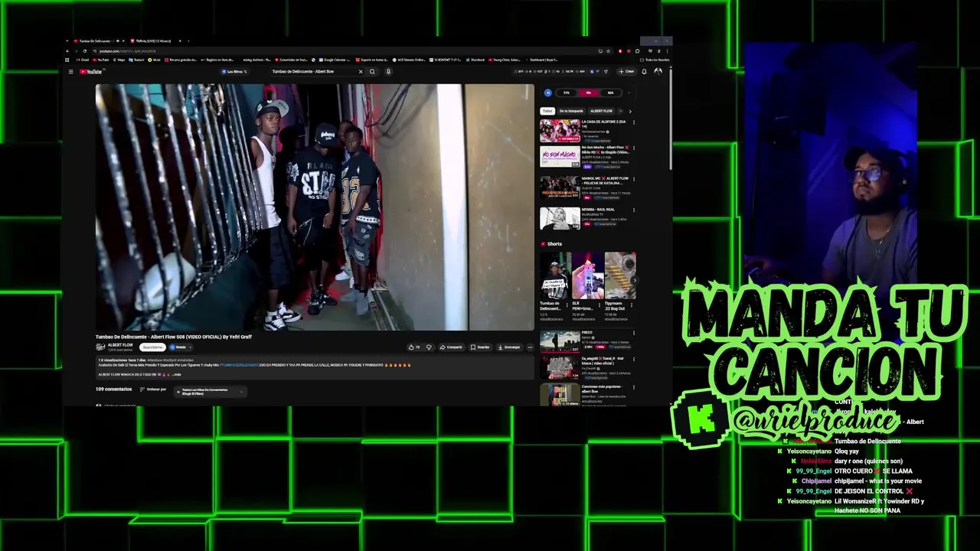The height and width of the screenshot is (551, 980).
Task: Open the SLR PDW+Smo short
Action: [587, 275]
